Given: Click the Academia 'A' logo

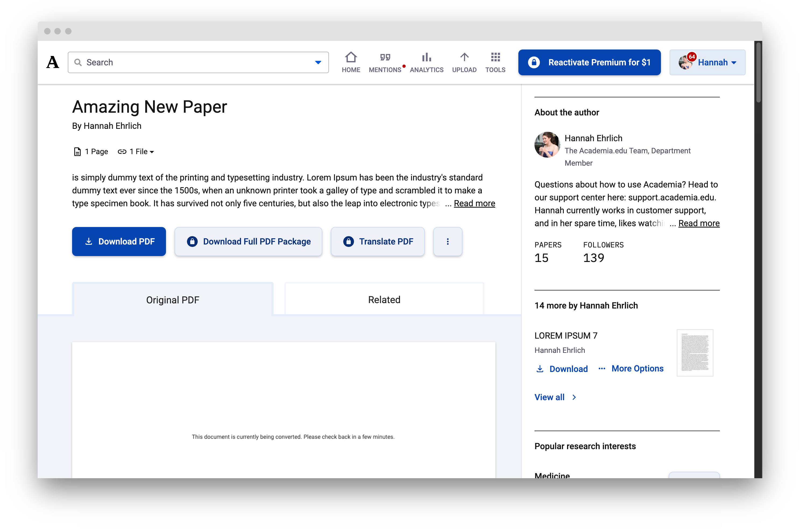Looking at the screenshot, I should (52, 62).
